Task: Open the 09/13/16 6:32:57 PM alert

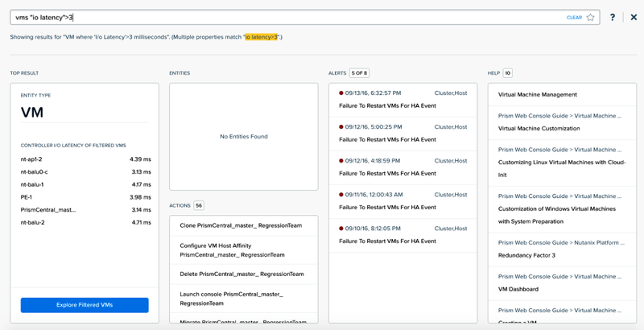Action: 403,99
